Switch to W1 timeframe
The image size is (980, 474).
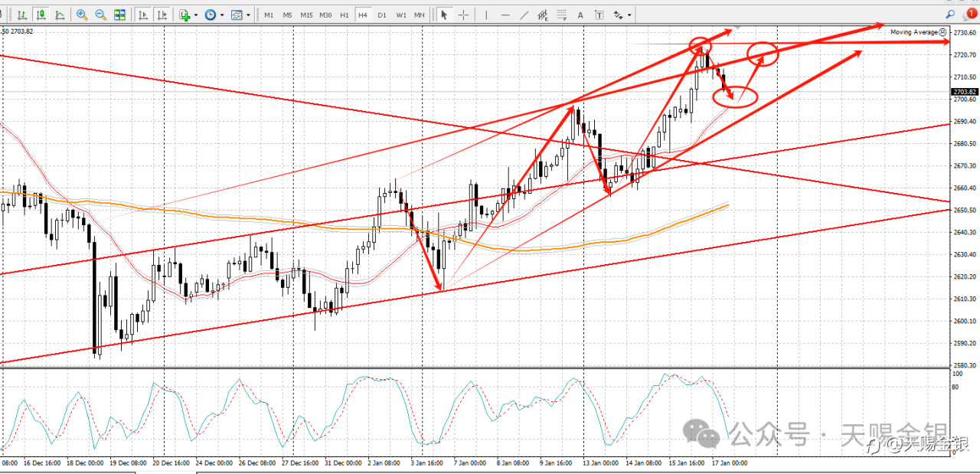tap(400, 15)
